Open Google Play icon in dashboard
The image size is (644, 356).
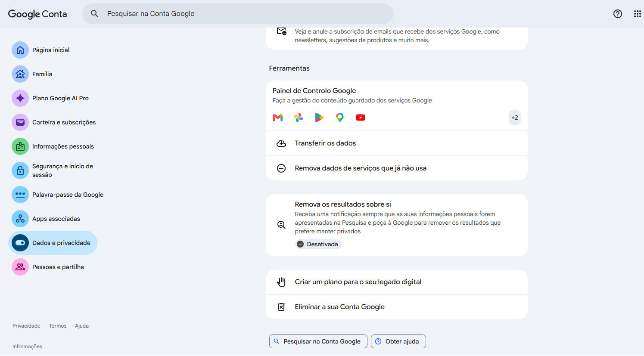[x=319, y=118]
